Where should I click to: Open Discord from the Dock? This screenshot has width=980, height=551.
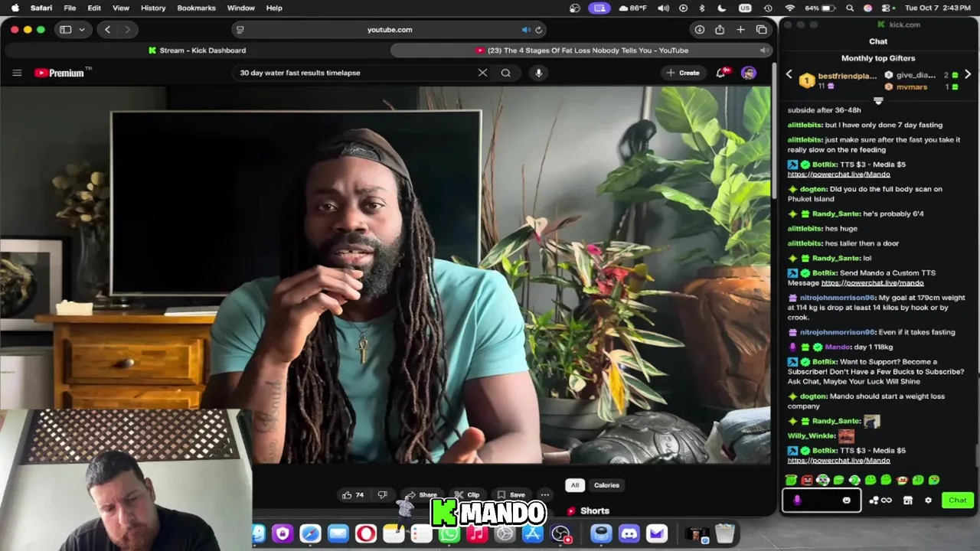[x=629, y=533]
